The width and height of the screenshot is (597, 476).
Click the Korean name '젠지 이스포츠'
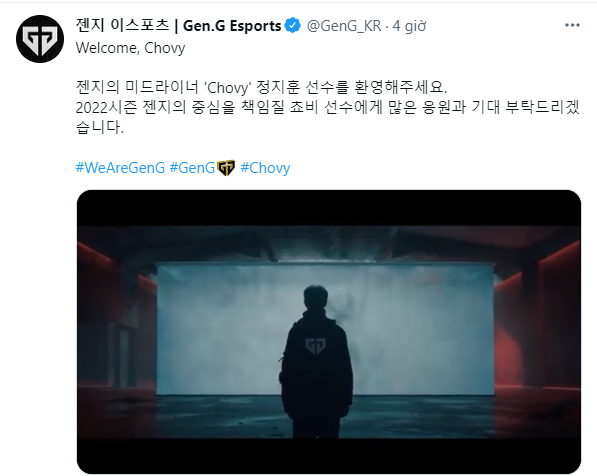tap(122, 25)
